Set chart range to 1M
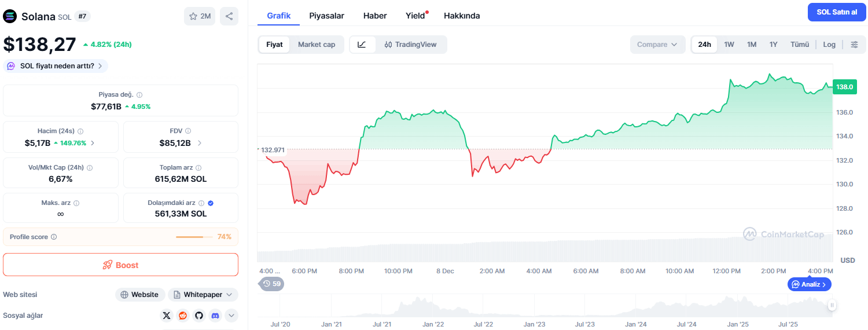Screen dimensions: 868x330 tap(752, 45)
